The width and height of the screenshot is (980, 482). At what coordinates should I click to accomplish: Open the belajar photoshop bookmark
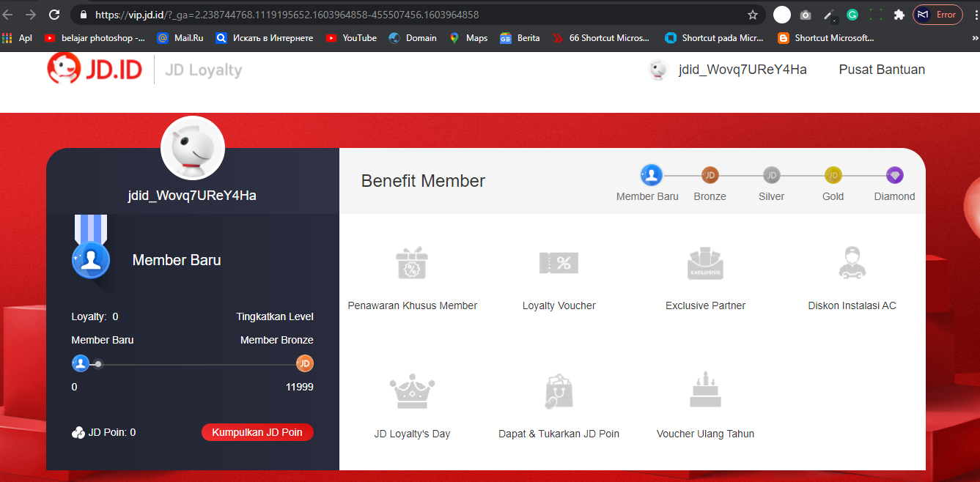[95, 38]
